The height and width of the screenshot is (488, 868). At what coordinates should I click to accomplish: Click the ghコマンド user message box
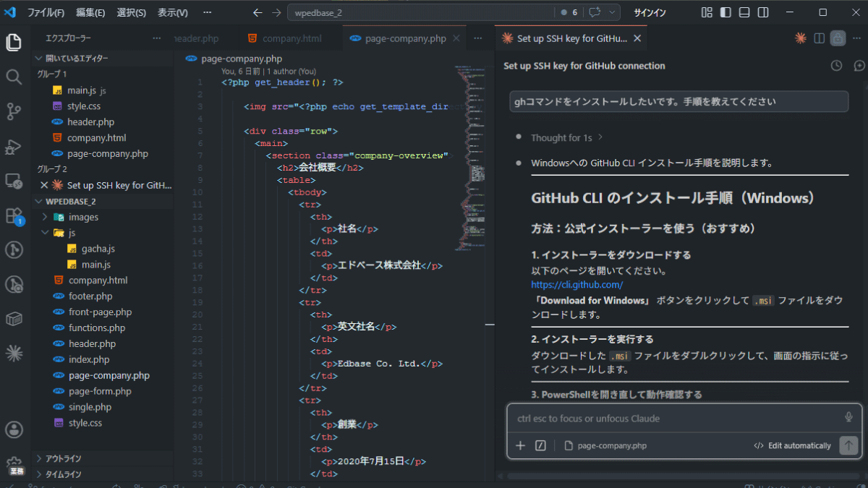(678, 102)
